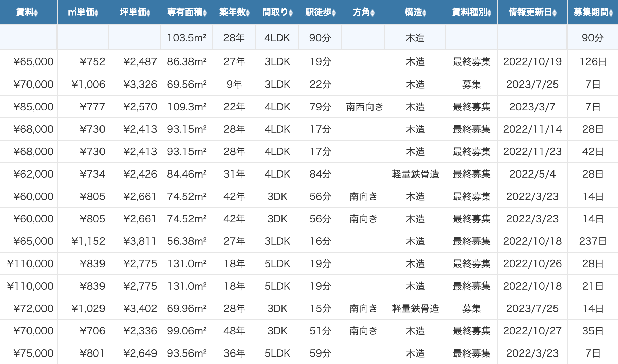
Task: Click sort arrows next to 方角
Action: [x=372, y=13]
